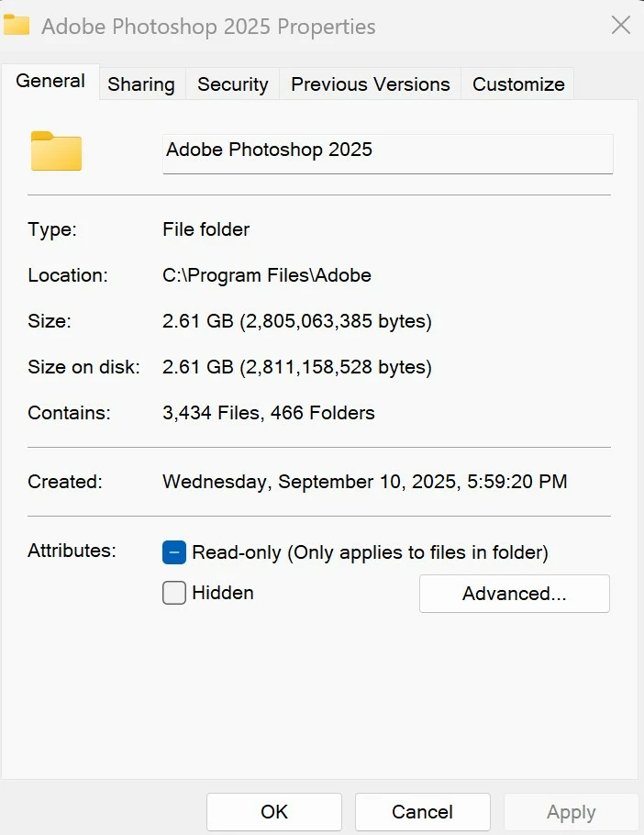644x835 pixels.
Task: Open Advanced attributes settings
Action: pyautogui.click(x=514, y=594)
